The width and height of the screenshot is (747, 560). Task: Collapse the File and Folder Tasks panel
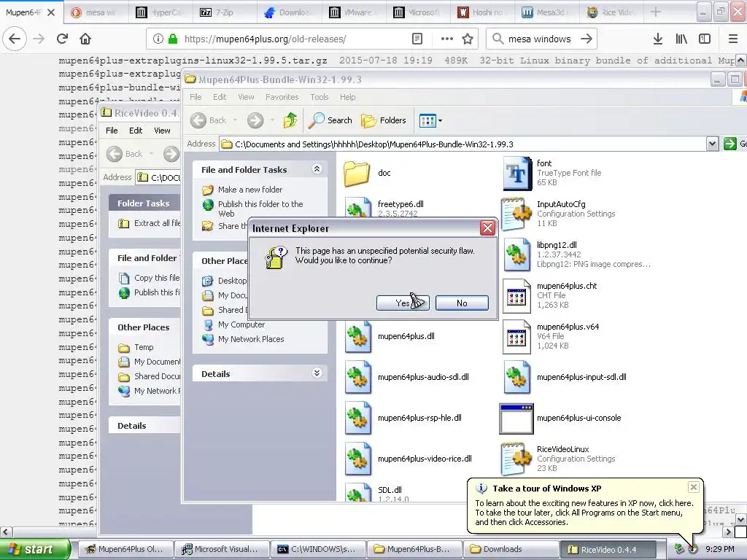317,169
